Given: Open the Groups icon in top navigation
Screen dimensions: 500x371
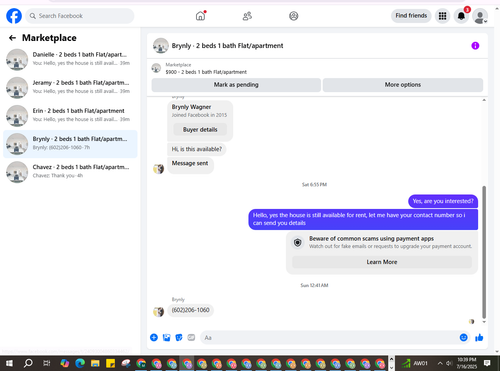Looking at the screenshot, I should coord(294,16).
